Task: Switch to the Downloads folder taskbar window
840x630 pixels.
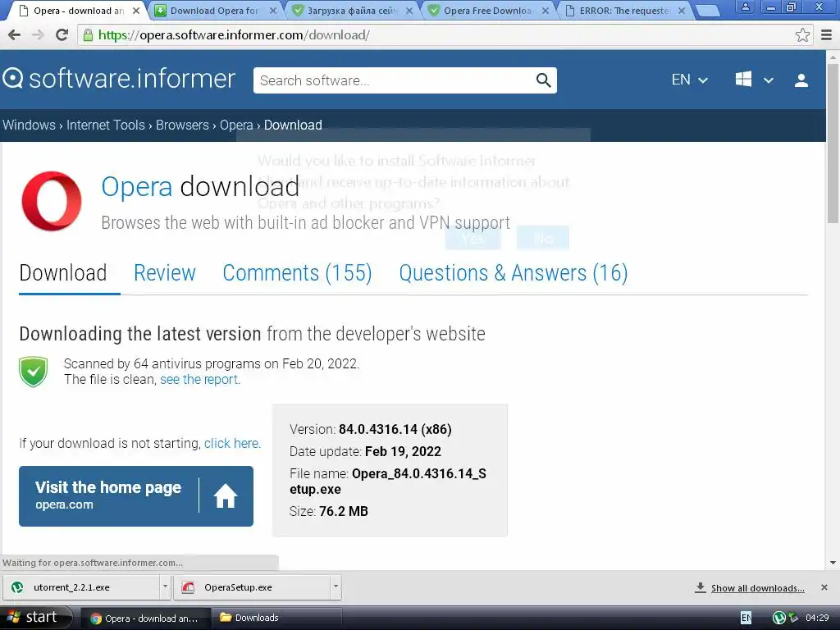Action: (x=277, y=619)
